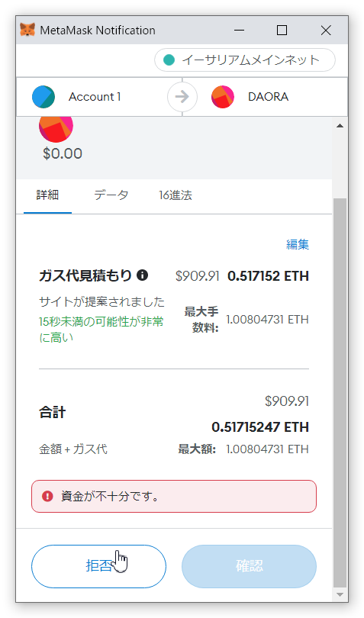Image resolution: width=364 pixels, height=618 pixels.
Task: Switch to the 詳細 tab
Action: 47,195
